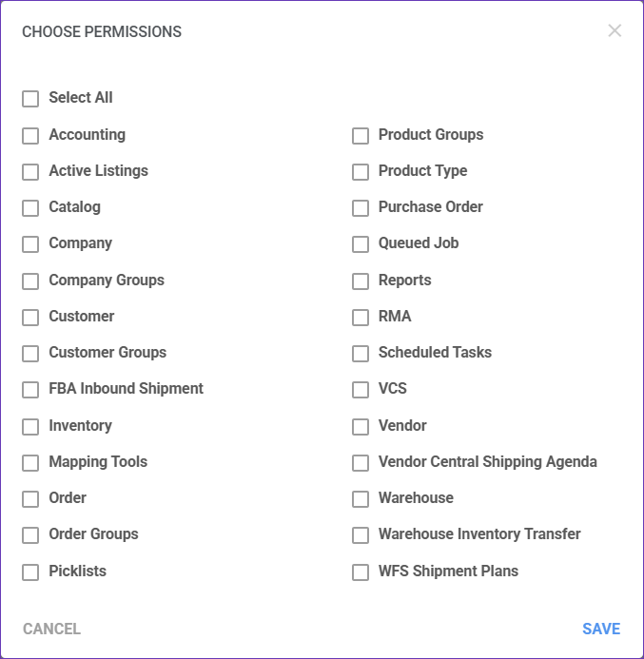
Task: Check the Order Groups checkbox
Action: 30,535
